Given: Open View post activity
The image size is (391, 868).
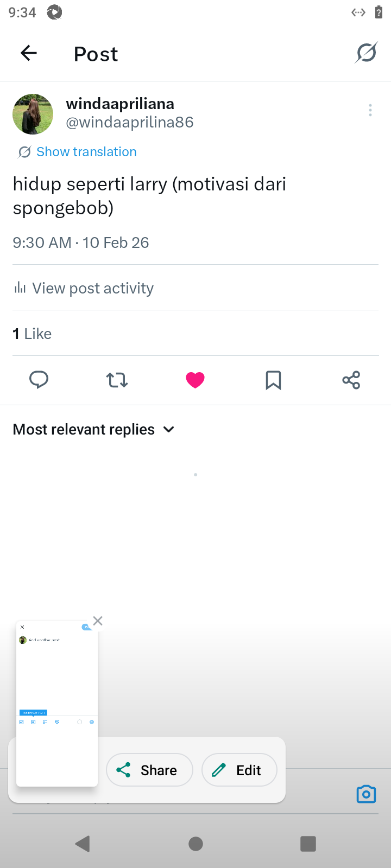Looking at the screenshot, I should (x=92, y=288).
